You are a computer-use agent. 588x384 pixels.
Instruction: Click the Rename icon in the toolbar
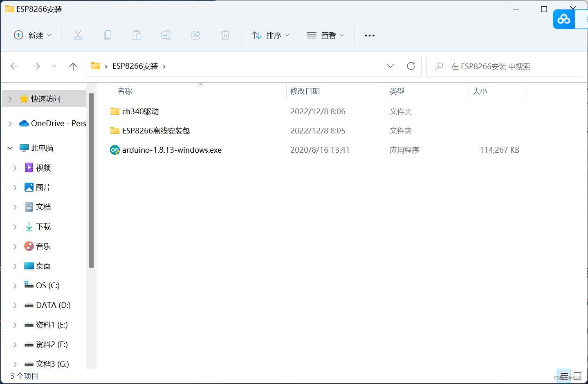[x=166, y=35]
